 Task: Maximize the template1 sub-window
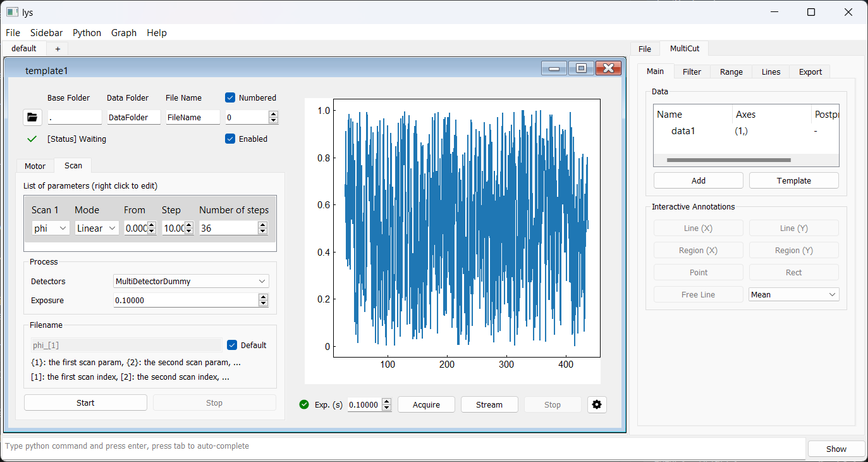coord(581,68)
